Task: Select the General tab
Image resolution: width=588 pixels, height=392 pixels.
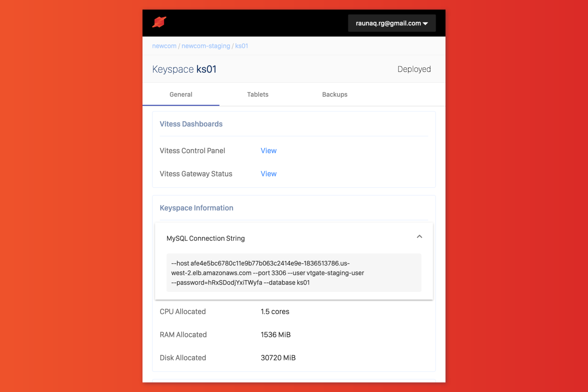Action: [x=181, y=95]
